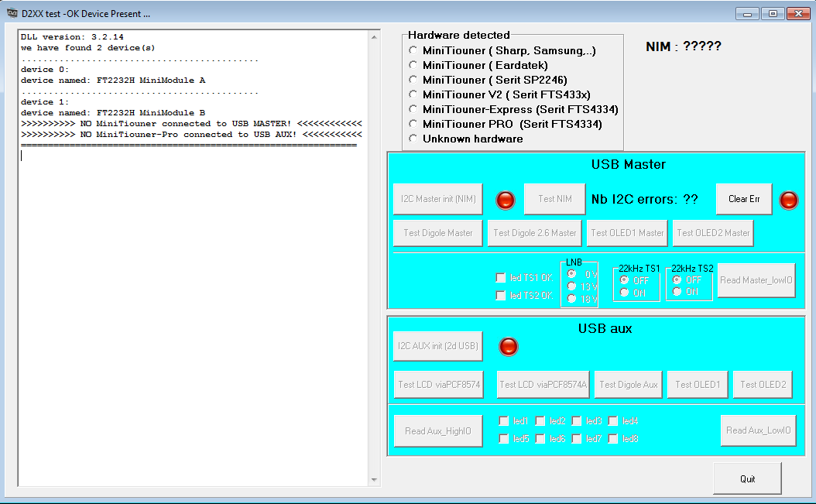The width and height of the screenshot is (816, 504).
Task: Select MiniTiouner (Sharp, Samsung...) hardware option
Action: click(413, 50)
